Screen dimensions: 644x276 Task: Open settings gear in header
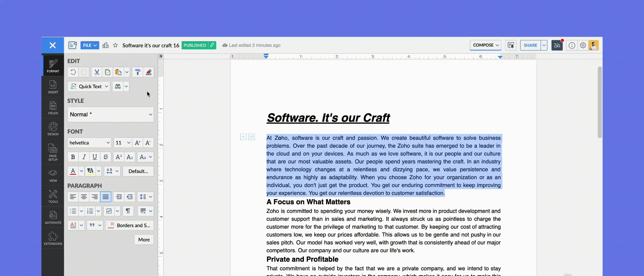(x=583, y=45)
